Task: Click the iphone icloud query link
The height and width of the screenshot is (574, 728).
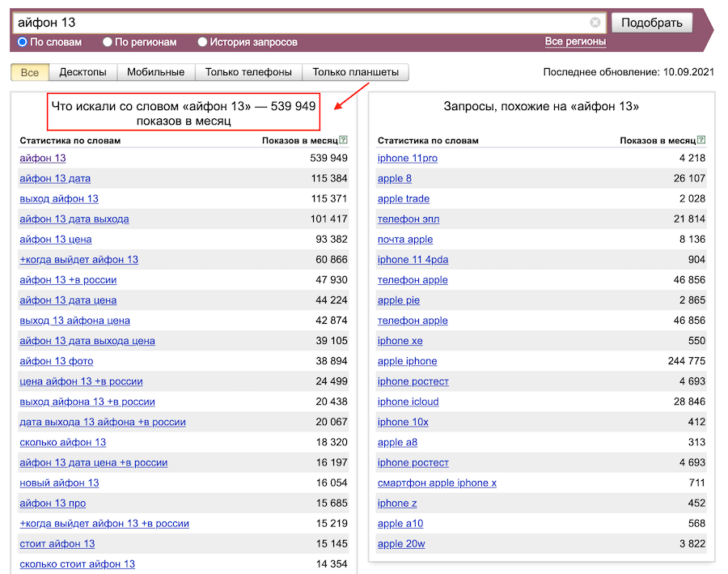Action: [x=408, y=402]
